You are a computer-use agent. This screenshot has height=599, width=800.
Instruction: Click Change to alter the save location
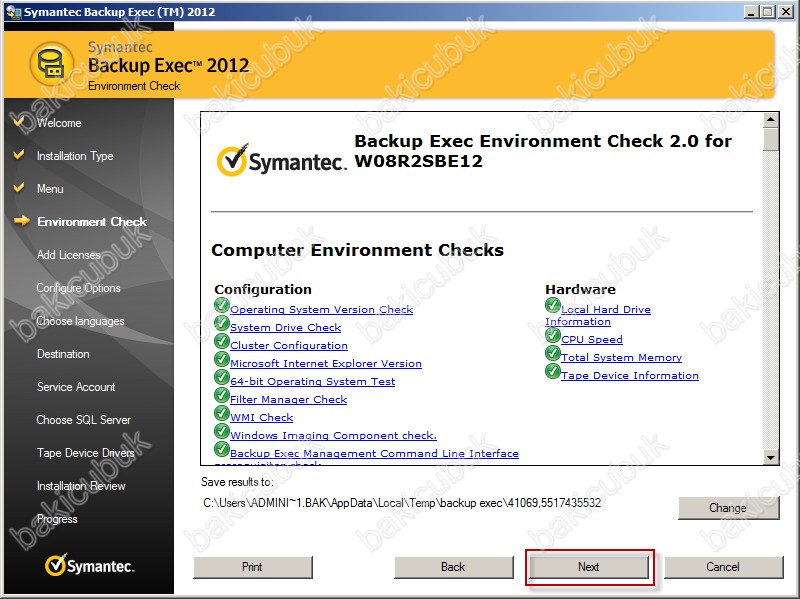point(728,508)
